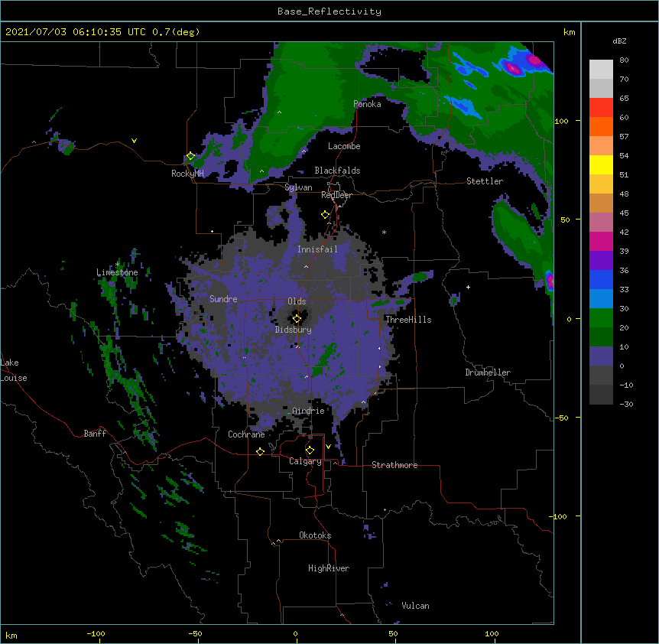Viewport: 659px width, 644px height.
Task: Click the green 30 dBZ legend swatch
Action: click(x=601, y=318)
